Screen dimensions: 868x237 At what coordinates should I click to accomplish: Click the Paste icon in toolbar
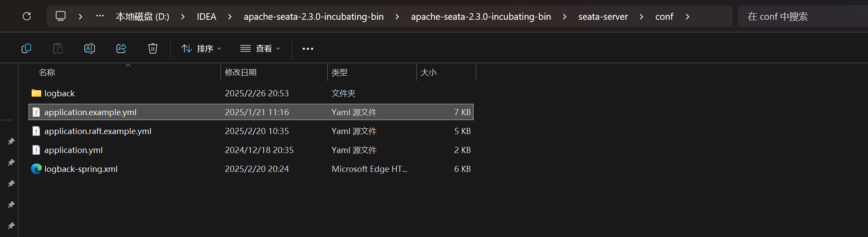58,48
